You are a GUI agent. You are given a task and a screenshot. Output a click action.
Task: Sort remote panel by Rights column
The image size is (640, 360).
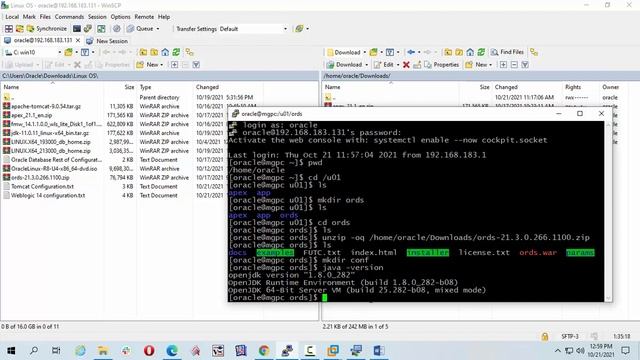point(580,87)
